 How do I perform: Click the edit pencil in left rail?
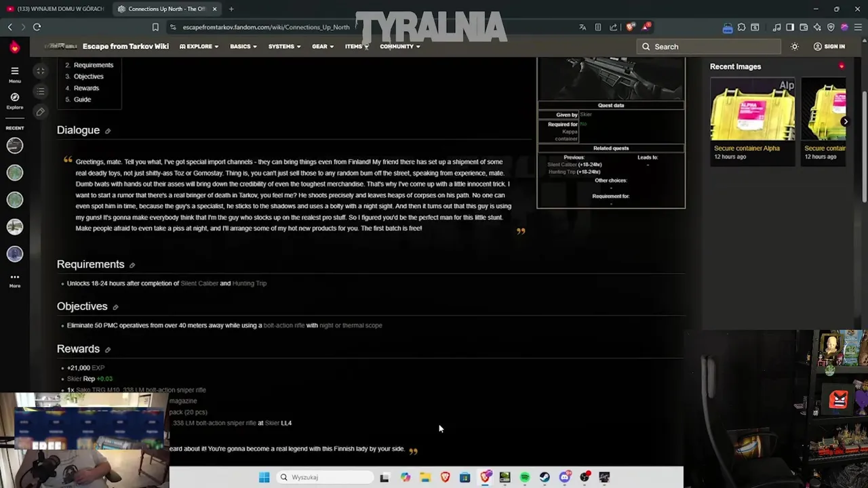(x=41, y=112)
